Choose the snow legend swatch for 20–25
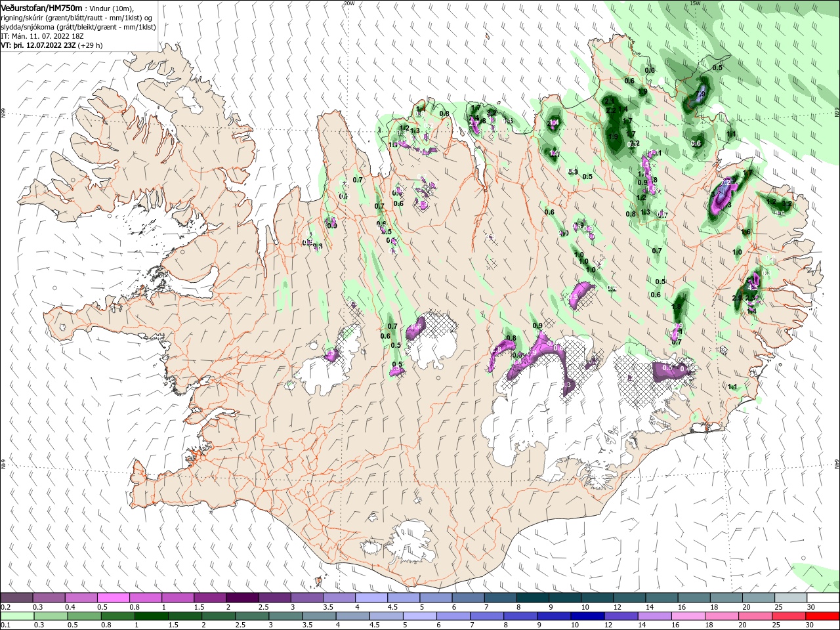Image resolution: width=840 pixels, height=630 pixels. coord(759,598)
